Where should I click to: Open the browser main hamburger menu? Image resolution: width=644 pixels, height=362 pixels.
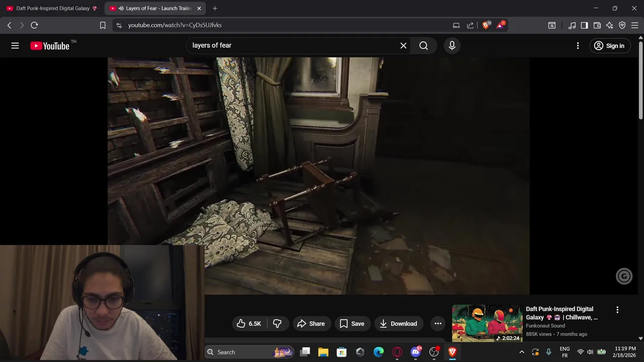pyautogui.click(x=635, y=25)
